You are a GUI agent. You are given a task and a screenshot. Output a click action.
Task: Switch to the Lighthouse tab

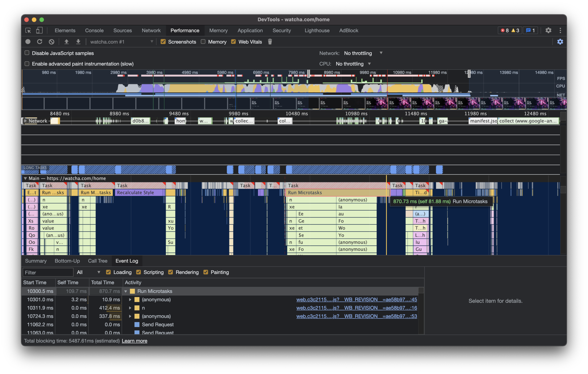click(317, 30)
